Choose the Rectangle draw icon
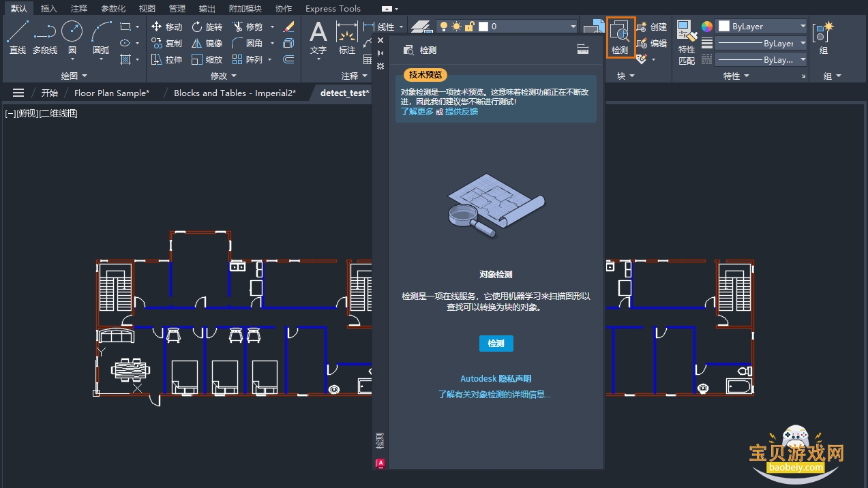 [x=125, y=27]
